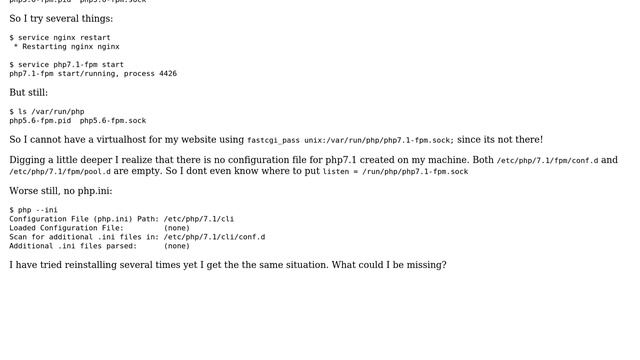Click the 'But still:' text
The height and width of the screenshot is (360, 640).
tap(29, 93)
